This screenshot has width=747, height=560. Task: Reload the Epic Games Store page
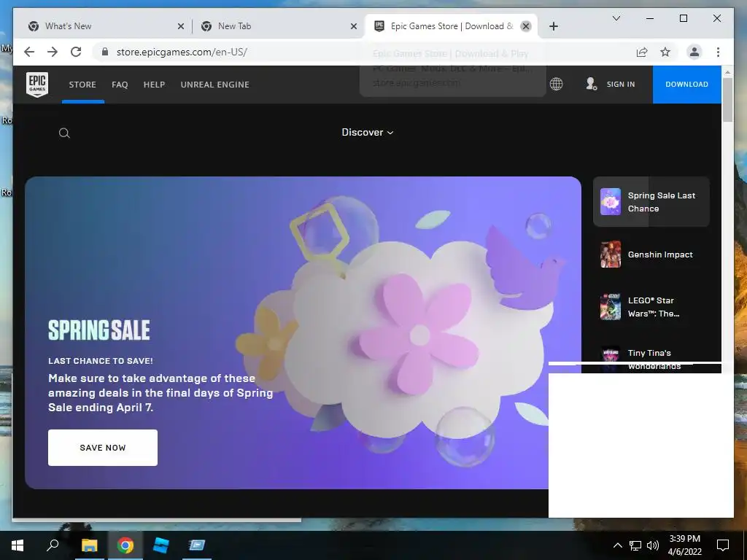coord(76,52)
